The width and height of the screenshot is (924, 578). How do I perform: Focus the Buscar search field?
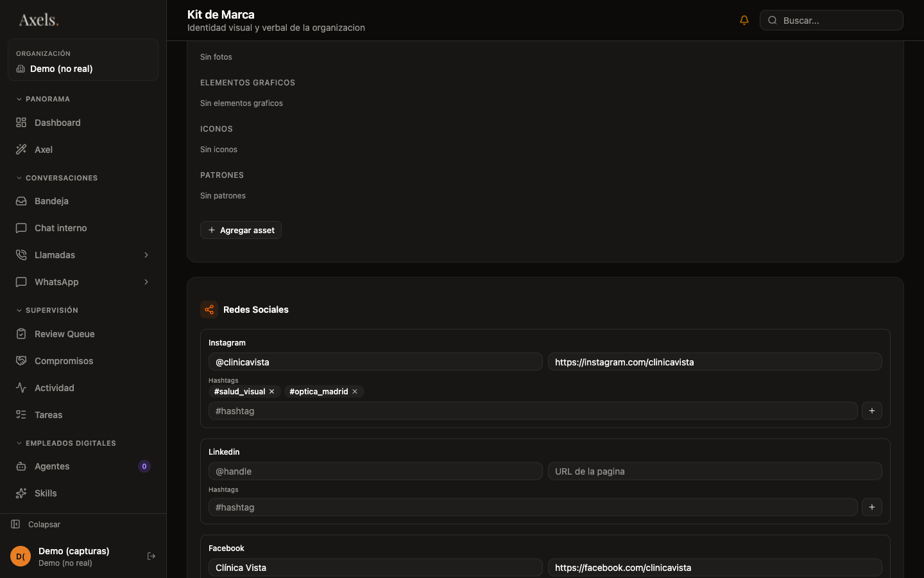pos(832,21)
